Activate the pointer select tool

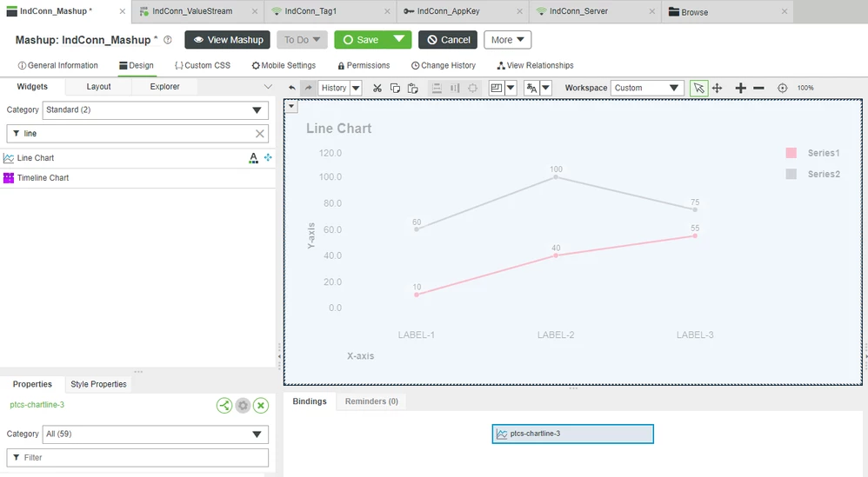pyautogui.click(x=699, y=88)
